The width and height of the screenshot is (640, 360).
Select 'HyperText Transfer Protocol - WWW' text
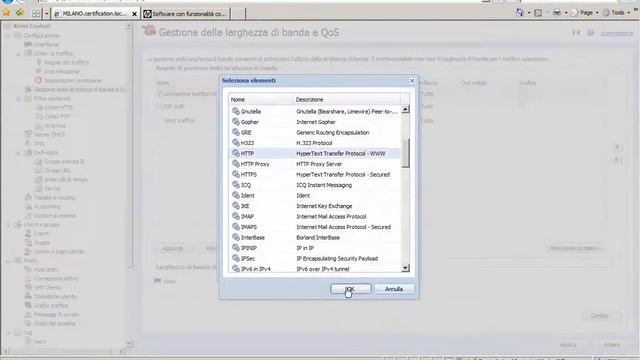340,153
